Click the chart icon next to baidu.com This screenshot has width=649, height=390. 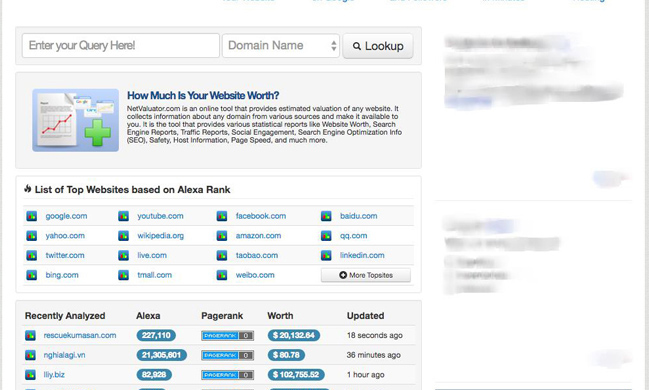pyautogui.click(x=326, y=216)
